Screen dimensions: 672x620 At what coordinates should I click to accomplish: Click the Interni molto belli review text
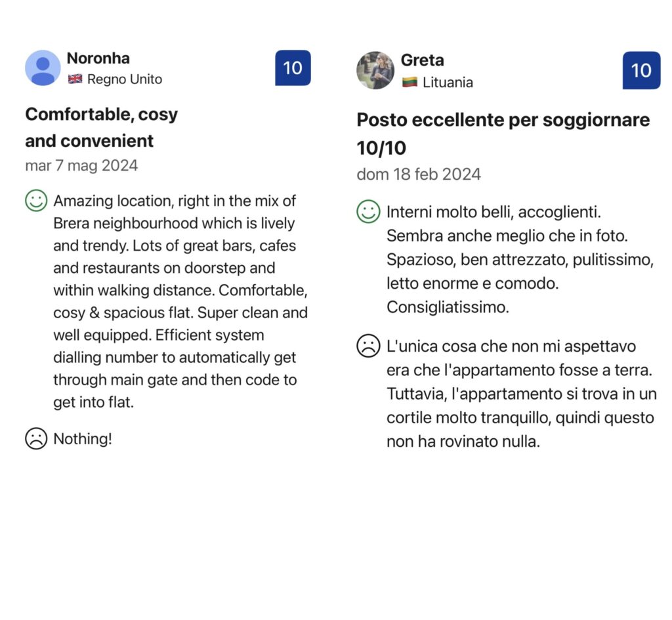(x=520, y=259)
